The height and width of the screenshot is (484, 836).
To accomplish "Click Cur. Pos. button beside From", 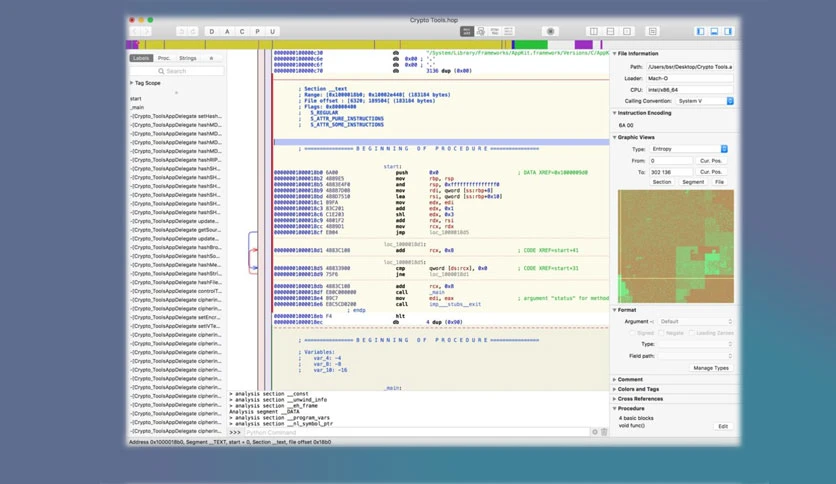I will click(711, 160).
